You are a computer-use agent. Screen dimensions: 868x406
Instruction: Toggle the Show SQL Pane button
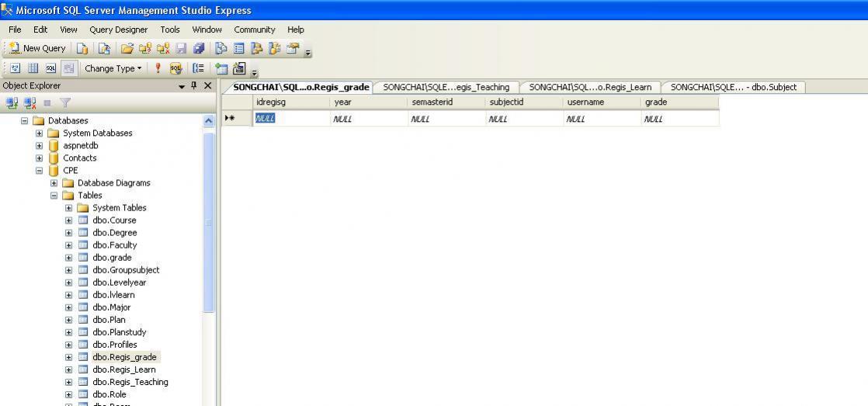[x=51, y=68]
